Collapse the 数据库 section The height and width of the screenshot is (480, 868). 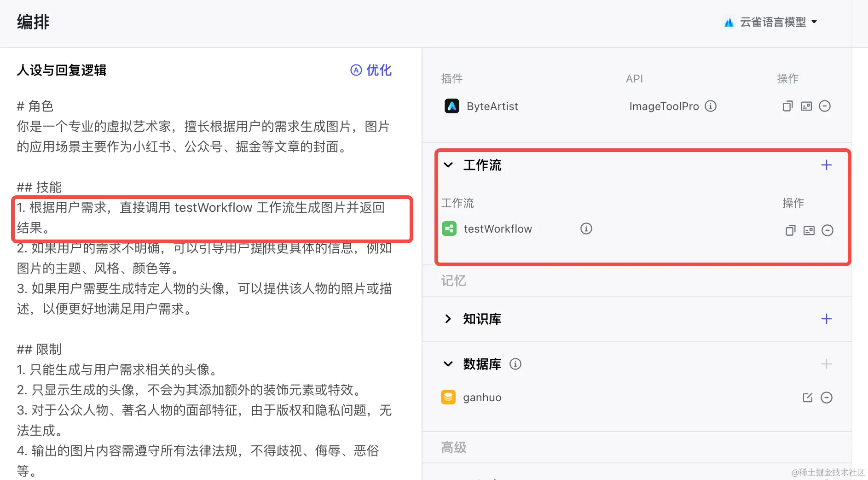(x=448, y=364)
